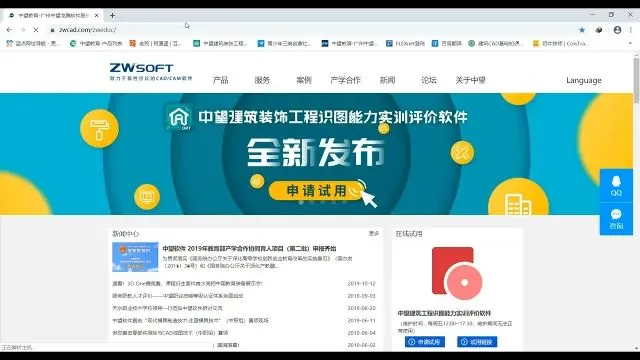Select the 中望教育 browser tab
The image size is (640, 360).
click(52, 16)
